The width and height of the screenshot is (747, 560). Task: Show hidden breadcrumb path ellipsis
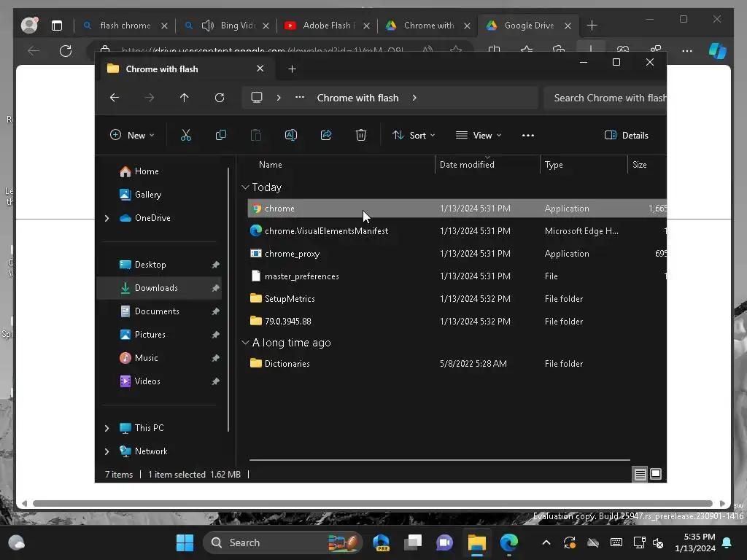point(300,97)
